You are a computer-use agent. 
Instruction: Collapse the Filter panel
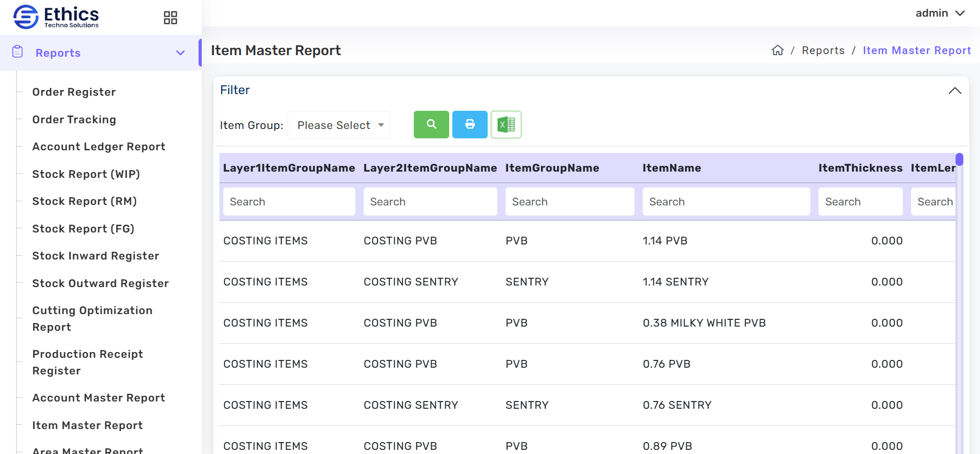[x=955, y=90]
